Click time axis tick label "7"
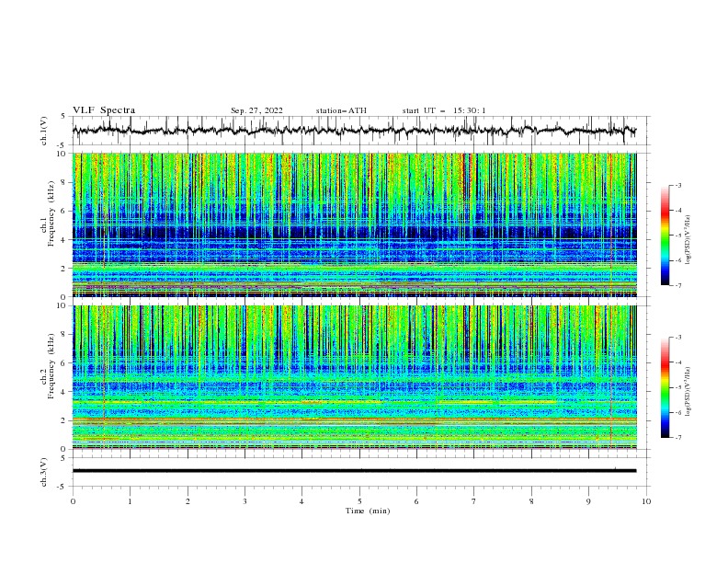This screenshot has height=563, width=728. pos(474,501)
